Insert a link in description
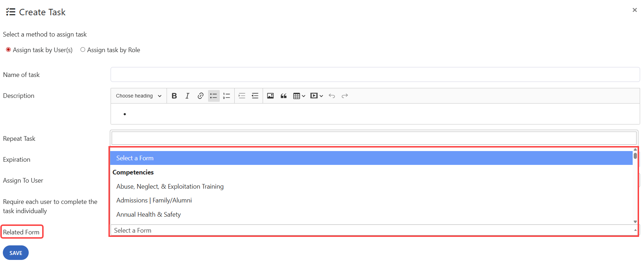 click(x=200, y=96)
